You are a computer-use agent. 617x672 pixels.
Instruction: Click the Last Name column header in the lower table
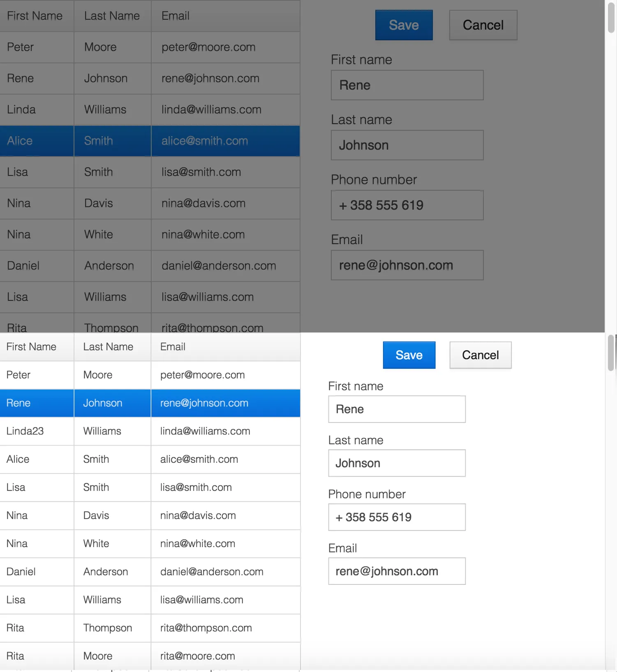click(x=112, y=347)
